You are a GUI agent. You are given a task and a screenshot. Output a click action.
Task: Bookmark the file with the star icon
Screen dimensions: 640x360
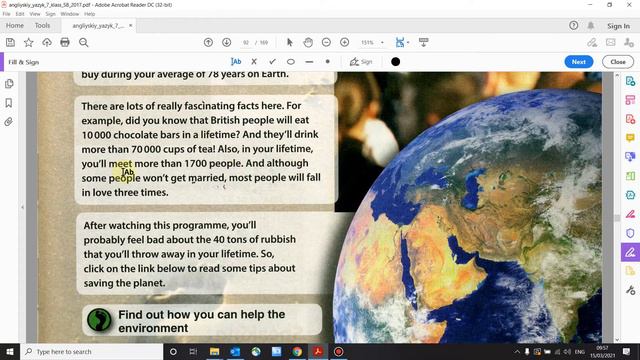point(29,42)
